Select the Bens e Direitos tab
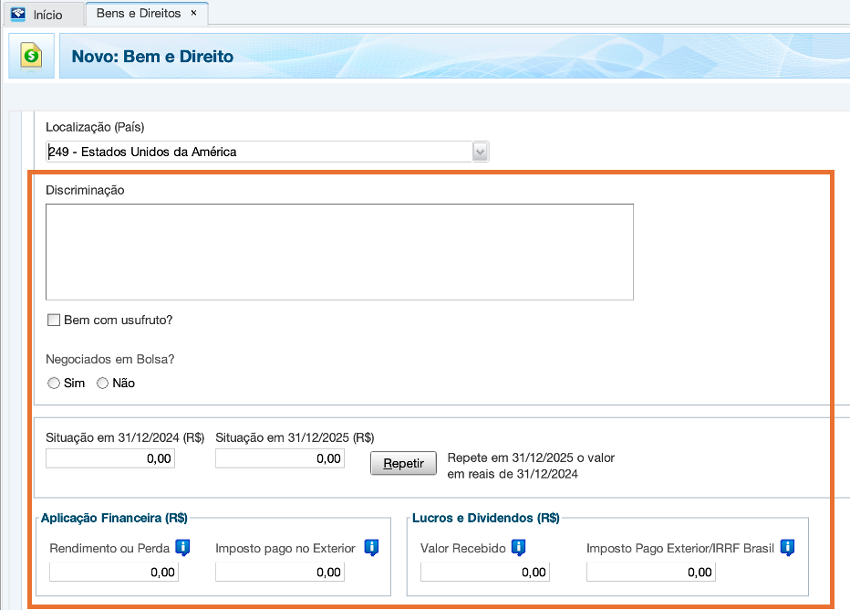The height and width of the screenshot is (610, 850). pyautogui.click(x=138, y=15)
